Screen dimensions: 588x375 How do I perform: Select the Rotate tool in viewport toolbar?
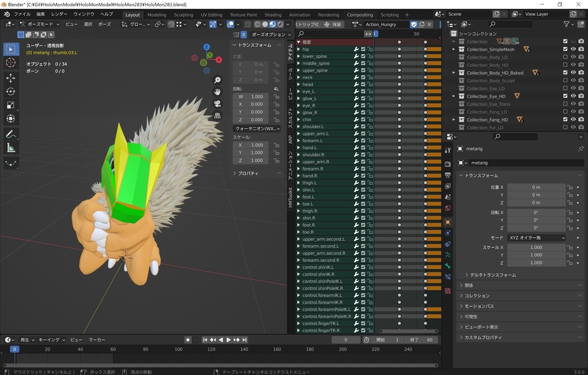[11, 92]
